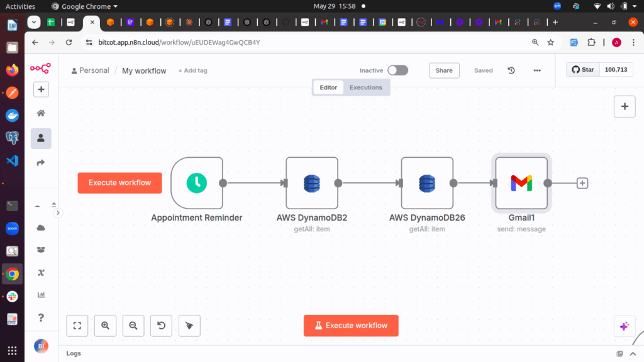Zoom in on the workflow canvas
Screen dimensions: 644x362
point(105,326)
